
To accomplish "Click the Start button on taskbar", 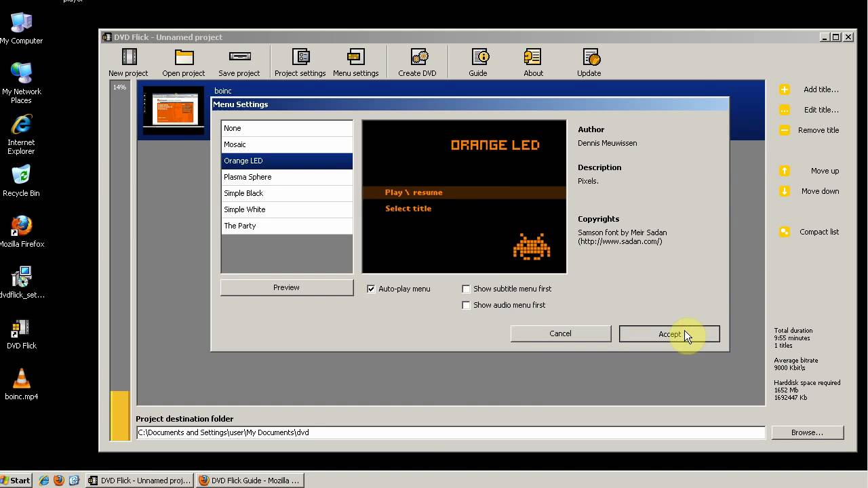I will pyautogui.click(x=16, y=481).
